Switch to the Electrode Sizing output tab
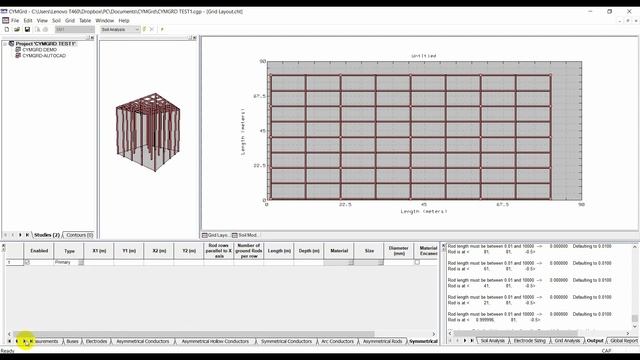Image resolution: width=640 pixels, height=360 pixels. 529,340
